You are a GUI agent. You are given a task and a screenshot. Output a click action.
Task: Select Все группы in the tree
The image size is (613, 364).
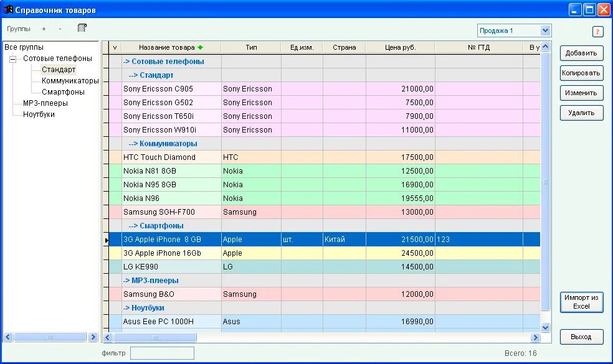[x=24, y=47]
